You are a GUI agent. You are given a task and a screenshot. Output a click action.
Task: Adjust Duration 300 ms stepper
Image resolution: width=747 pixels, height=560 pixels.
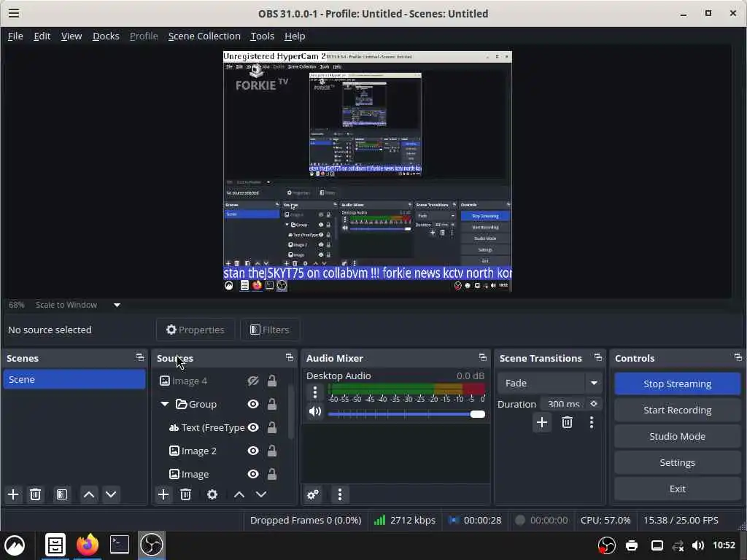[x=594, y=403]
